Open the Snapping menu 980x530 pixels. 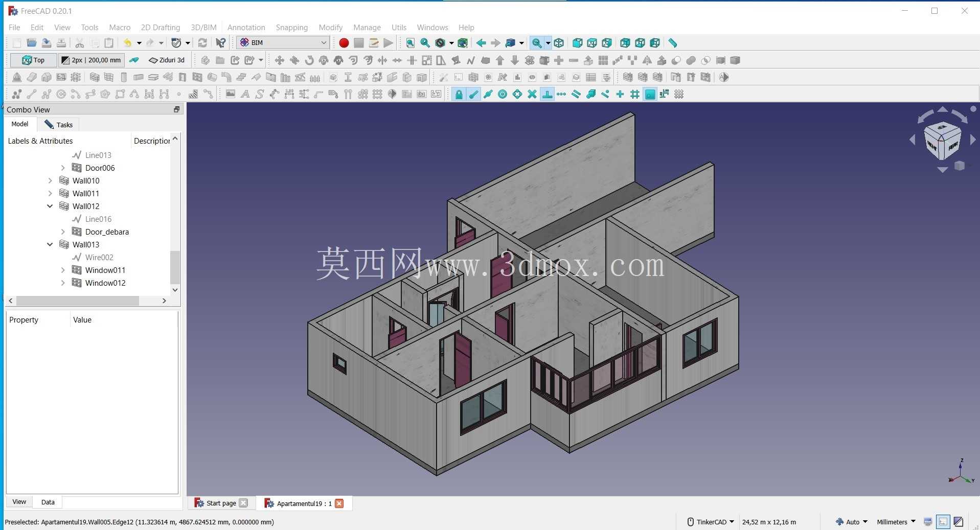pos(292,27)
